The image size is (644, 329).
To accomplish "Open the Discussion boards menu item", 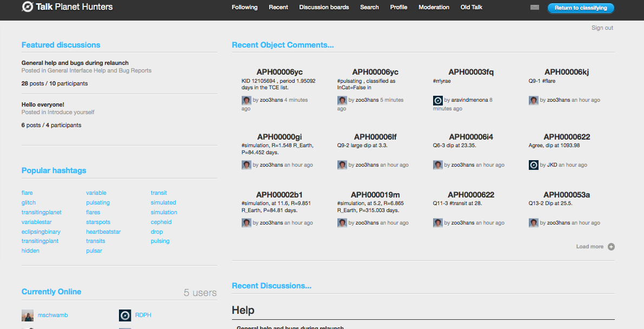I will [x=324, y=7].
